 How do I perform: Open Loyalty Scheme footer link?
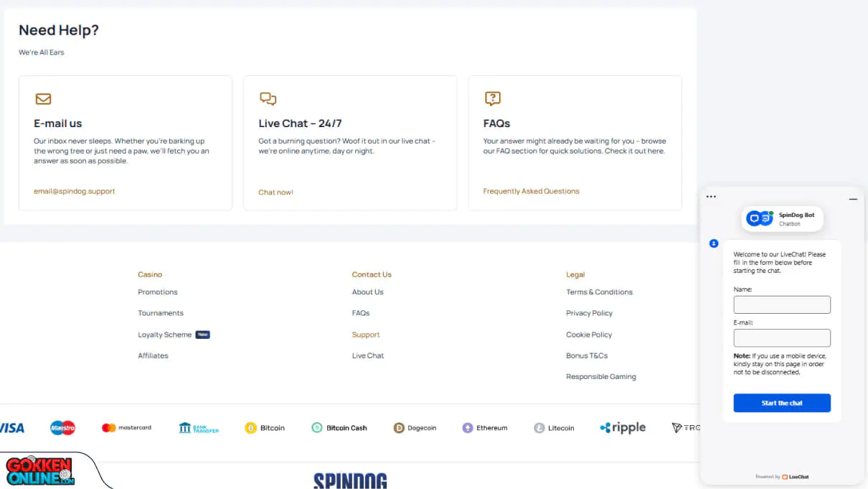tap(165, 335)
